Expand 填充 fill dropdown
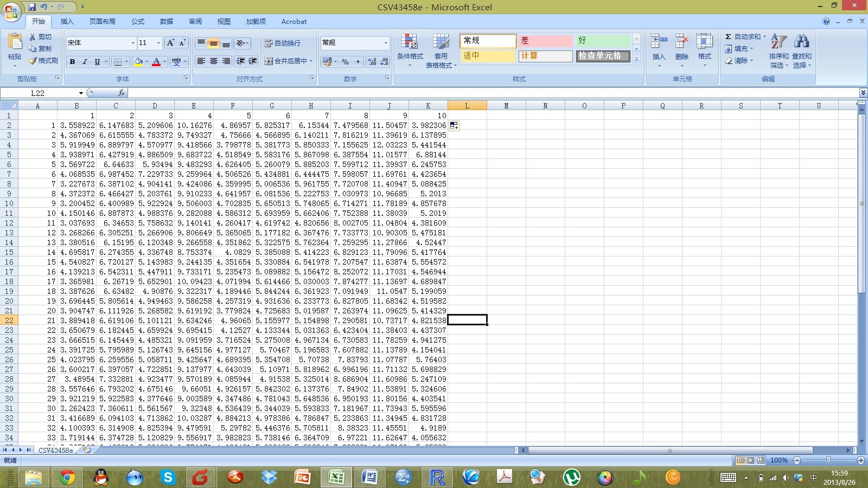This screenshot has width=868, height=488. (752, 49)
